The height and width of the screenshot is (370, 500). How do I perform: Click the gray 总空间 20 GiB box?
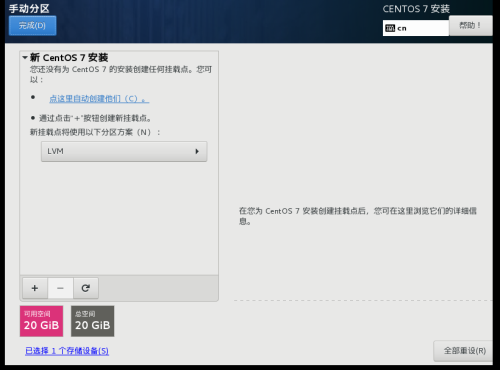click(92, 321)
